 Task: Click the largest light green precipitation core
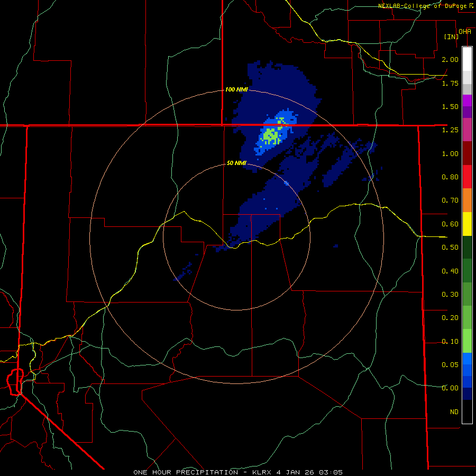coord(270,136)
